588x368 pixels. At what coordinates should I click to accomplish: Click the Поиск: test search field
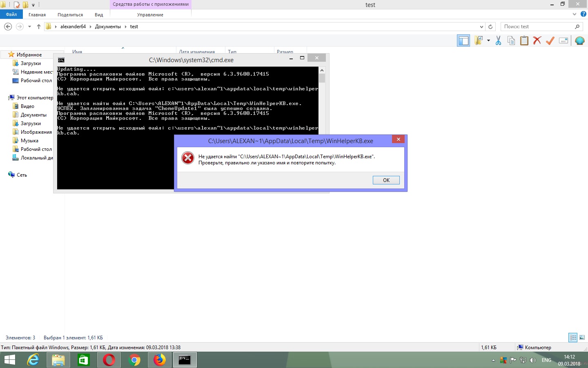tap(537, 27)
